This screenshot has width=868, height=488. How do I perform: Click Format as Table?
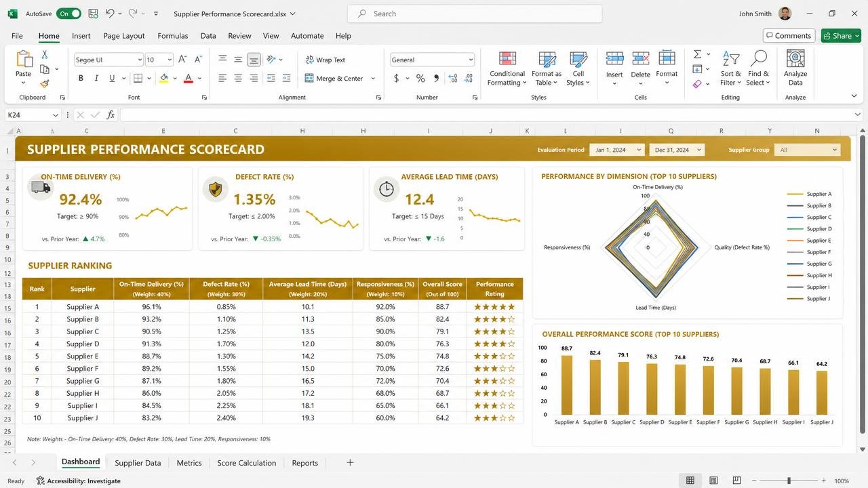coord(546,68)
